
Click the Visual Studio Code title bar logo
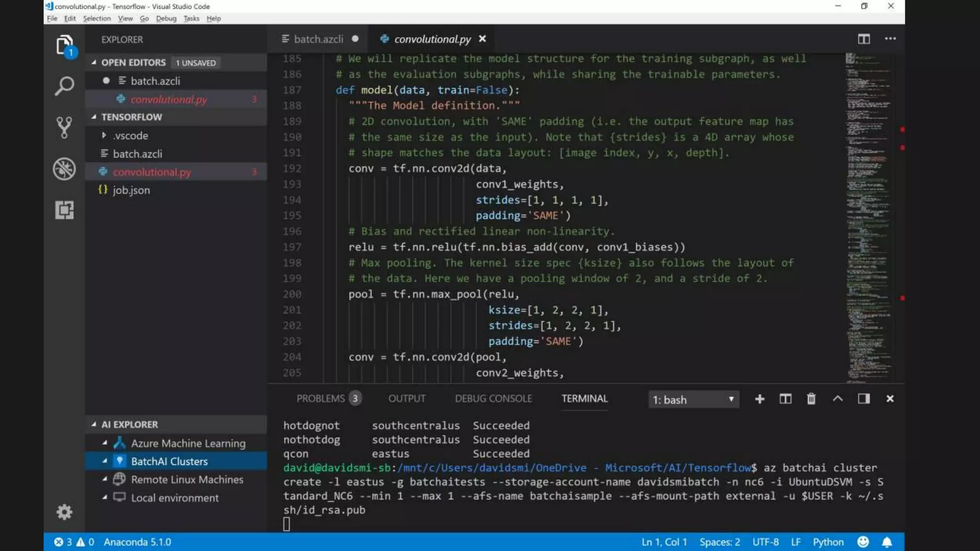pos(49,6)
